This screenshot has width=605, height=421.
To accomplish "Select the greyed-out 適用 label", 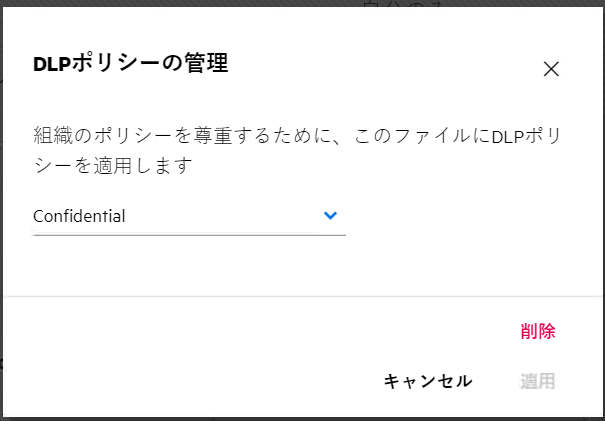I will [x=538, y=381].
